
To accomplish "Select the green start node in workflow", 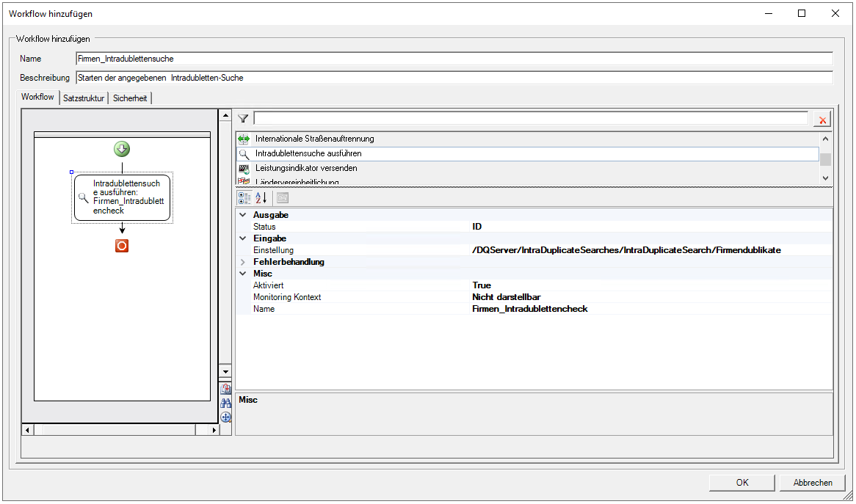I will (122, 149).
